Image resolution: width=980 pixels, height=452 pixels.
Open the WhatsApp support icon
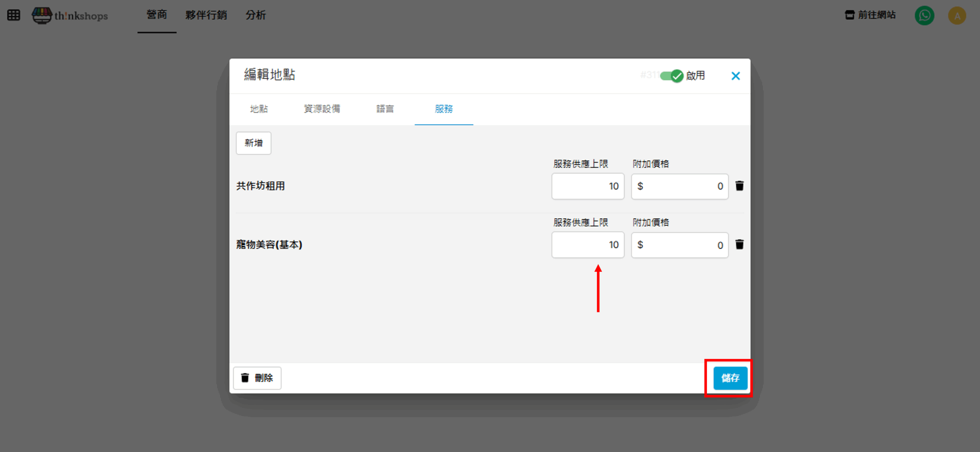[924, 16]
